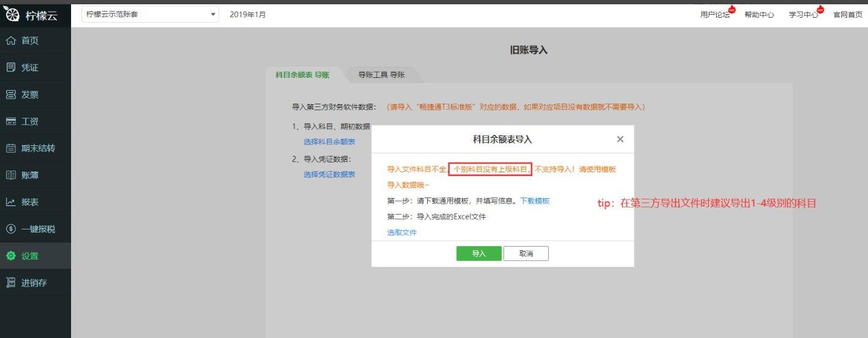Open 用户论坛 link in header
Viewport: 868px width, 338px height.
coord(715,15)
